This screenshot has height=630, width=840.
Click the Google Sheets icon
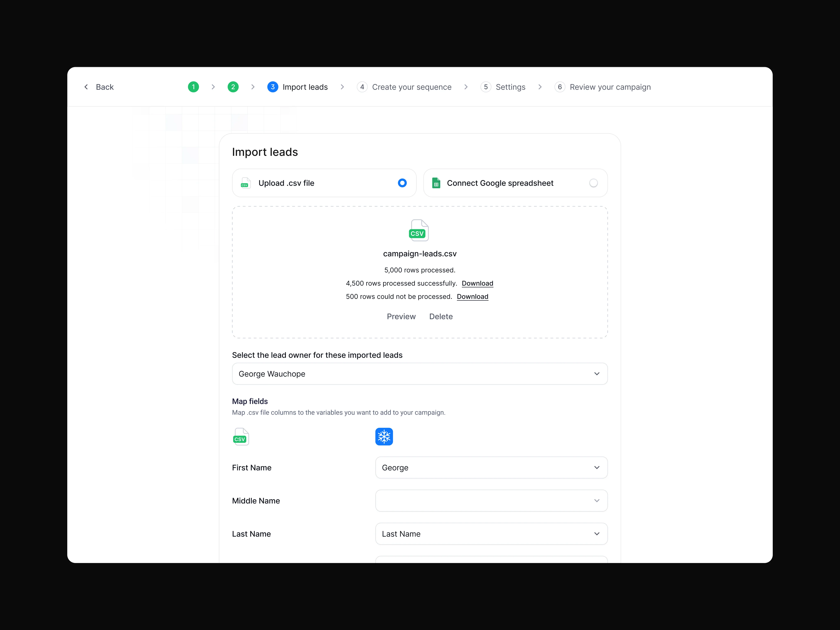coord(436,183)
